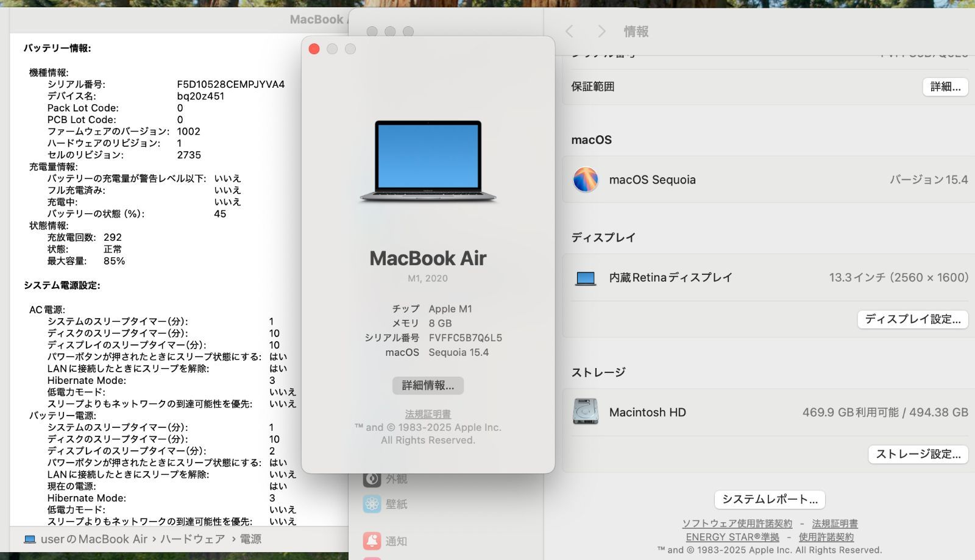This screenshot has width=975, height=560.
Task: Click バージョン15.4 text in macOS row
Action: [929, 180]
